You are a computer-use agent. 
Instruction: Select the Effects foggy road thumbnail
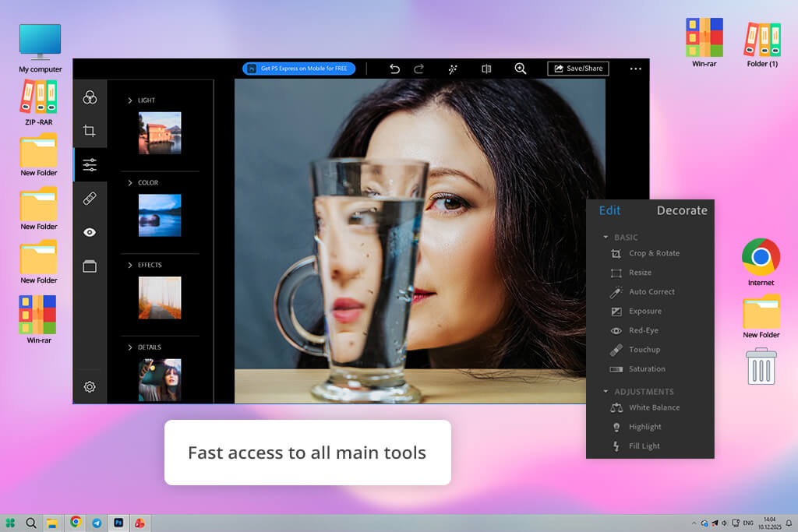click(x=160, y=298)
